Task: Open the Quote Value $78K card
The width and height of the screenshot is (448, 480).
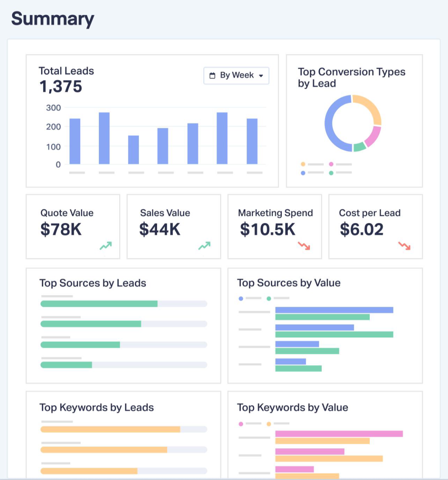Action: [73, 226]
